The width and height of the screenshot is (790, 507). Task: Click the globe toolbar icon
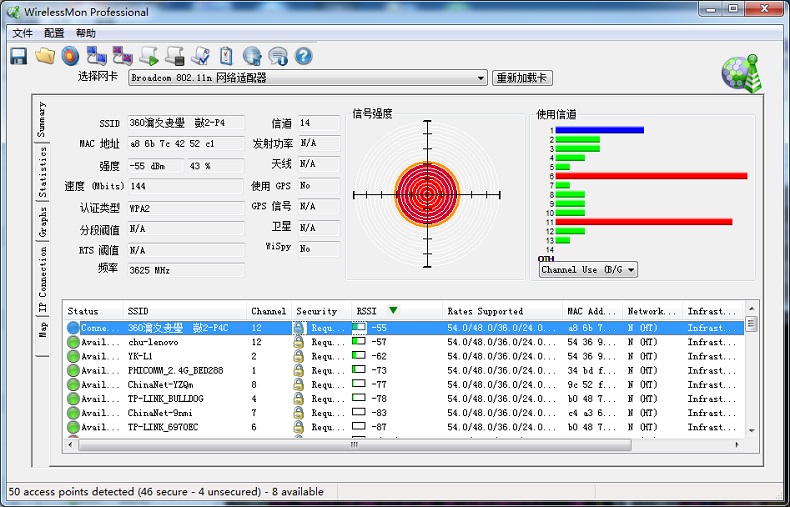(252, 56)
